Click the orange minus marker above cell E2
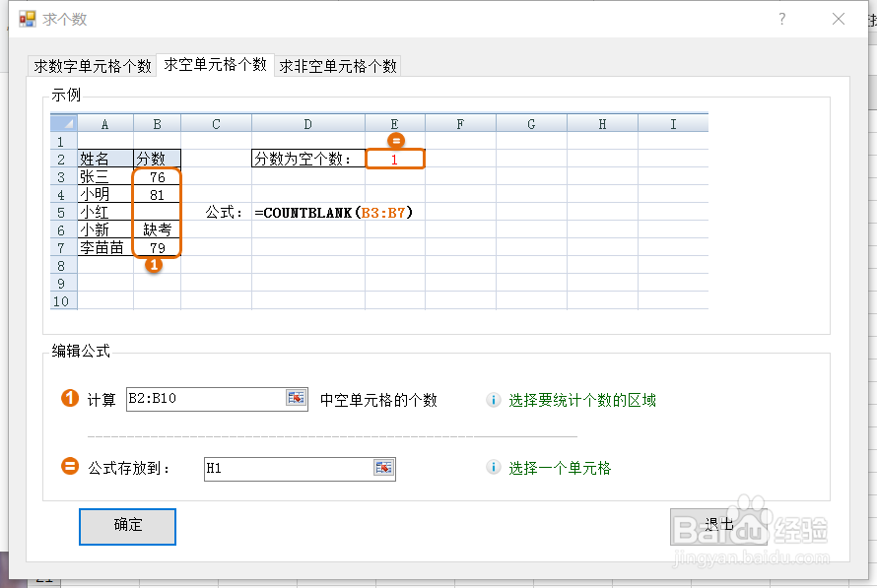The height and width of the screenshot is (588, 877). (395, 140)
